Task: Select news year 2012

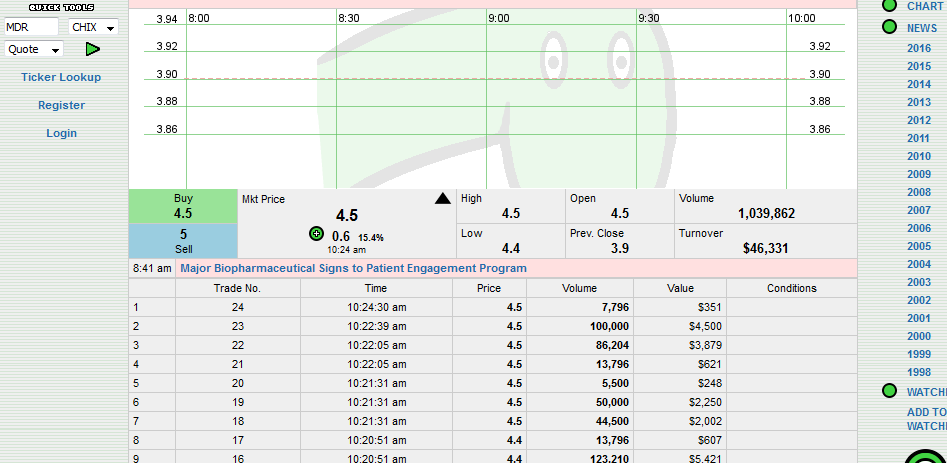Action: (x=919, y=120)
